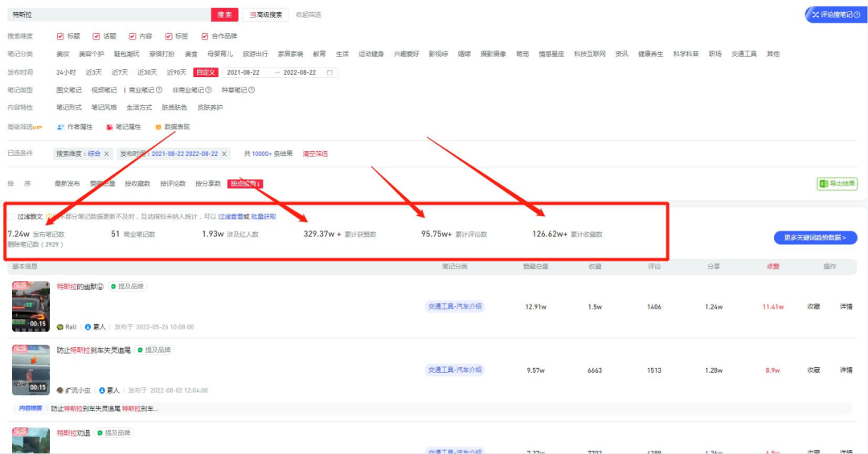Uncheck the 话题 search dimension checkbox
868x454 pixels.
(96, 36)
